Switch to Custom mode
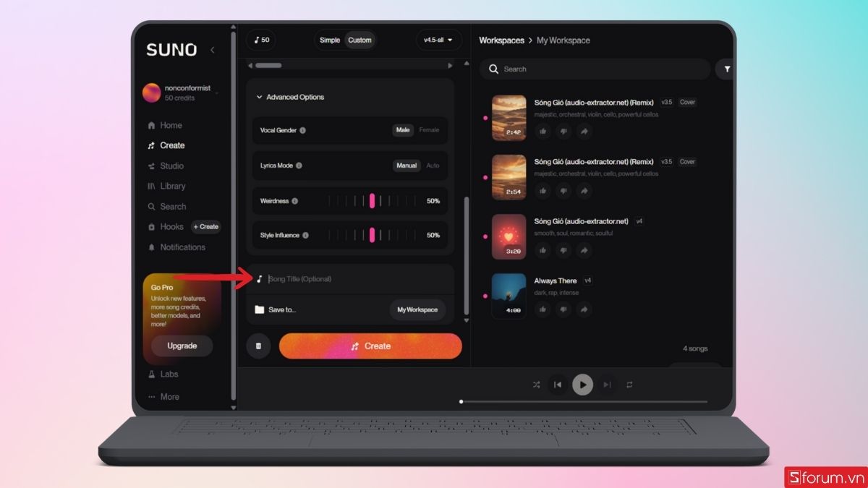The image size is (868, 488). (359, 40)
